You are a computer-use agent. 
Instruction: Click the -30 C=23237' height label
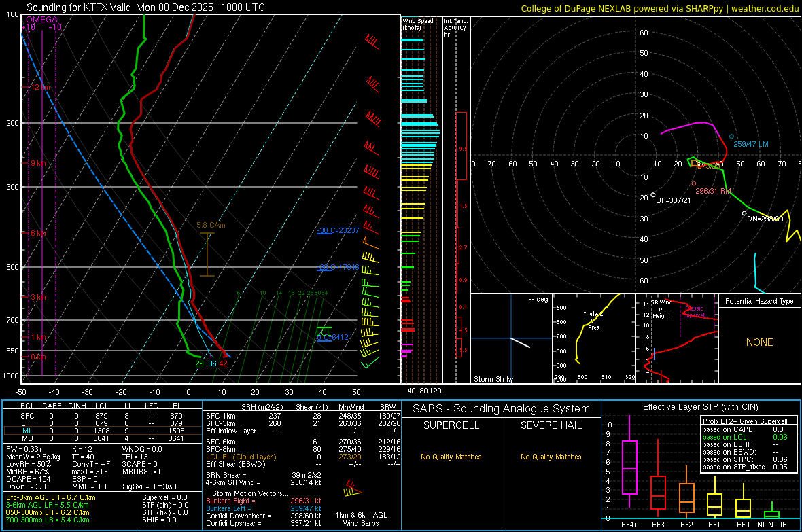[x=338, y=231]
